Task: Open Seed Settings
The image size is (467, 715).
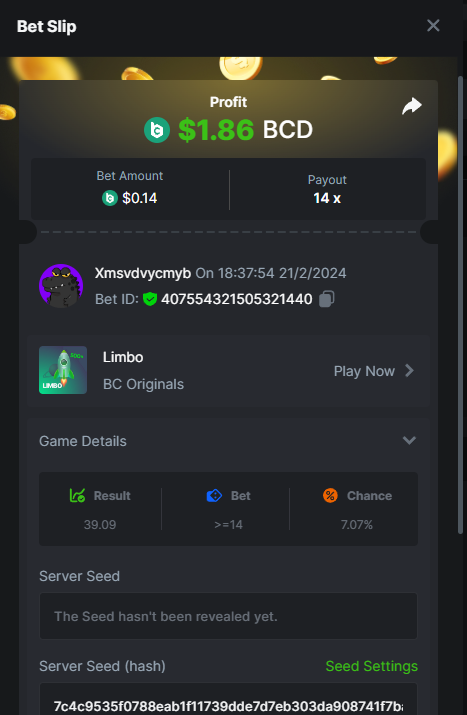Action: [372, 666]
